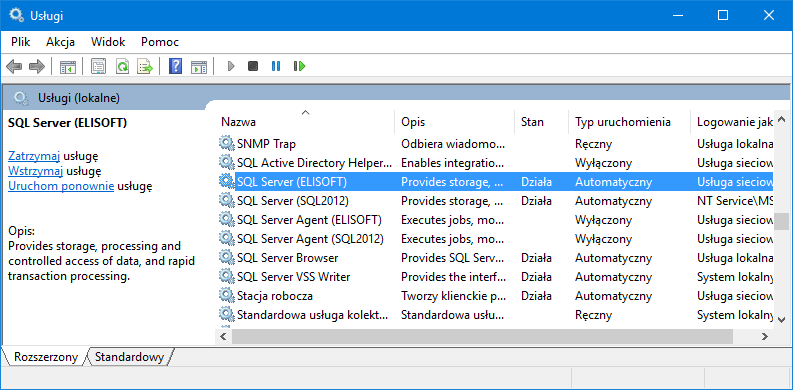Open Help with the question mark icon

175,66
